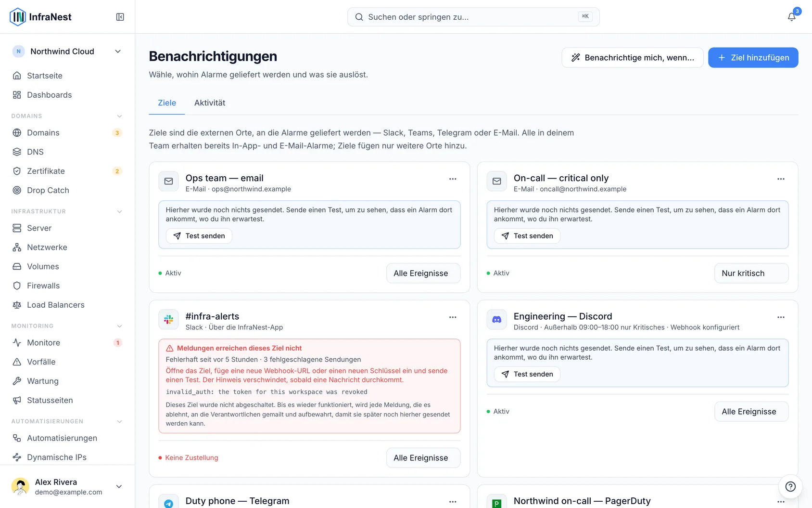
Task: Go to Startseite in the sidebar
Action: coord(67,76)
